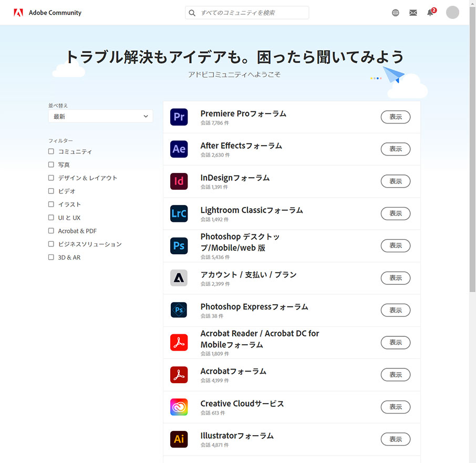
Task: Click the 会話 7,786 件 count text
Action: (215, 123)
